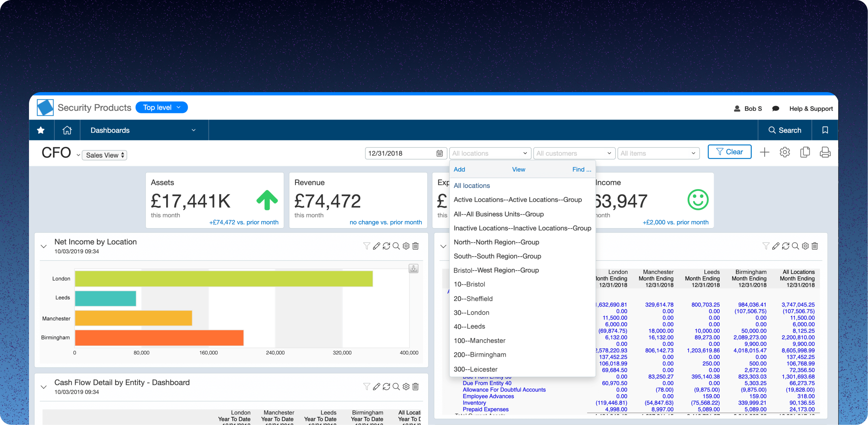Screen dimensions: 868x425
Task: Click Help & Support link
Action: point(811,108)
